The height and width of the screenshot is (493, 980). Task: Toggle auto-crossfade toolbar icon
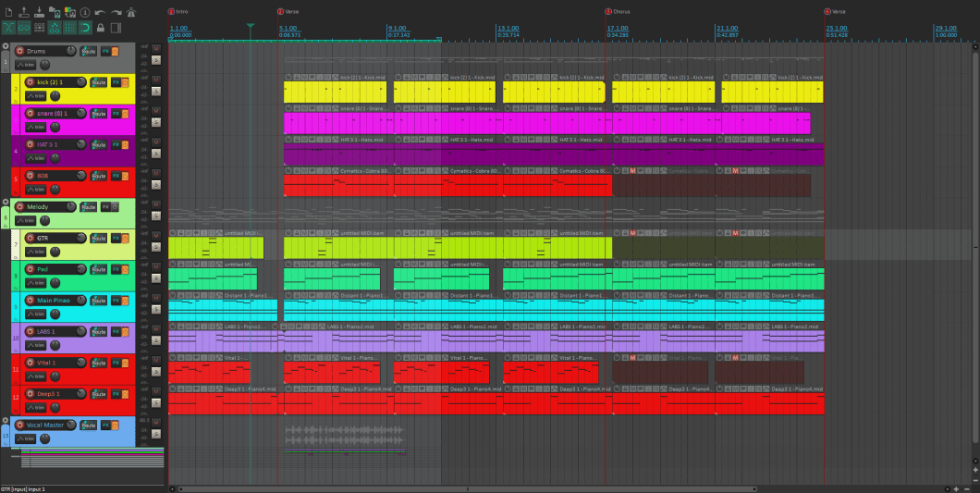click(x=7, y=28)
